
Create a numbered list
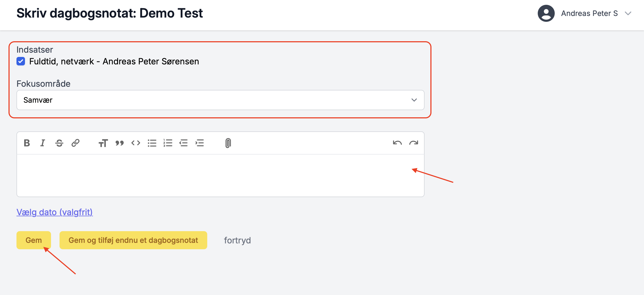click(168, 143)
